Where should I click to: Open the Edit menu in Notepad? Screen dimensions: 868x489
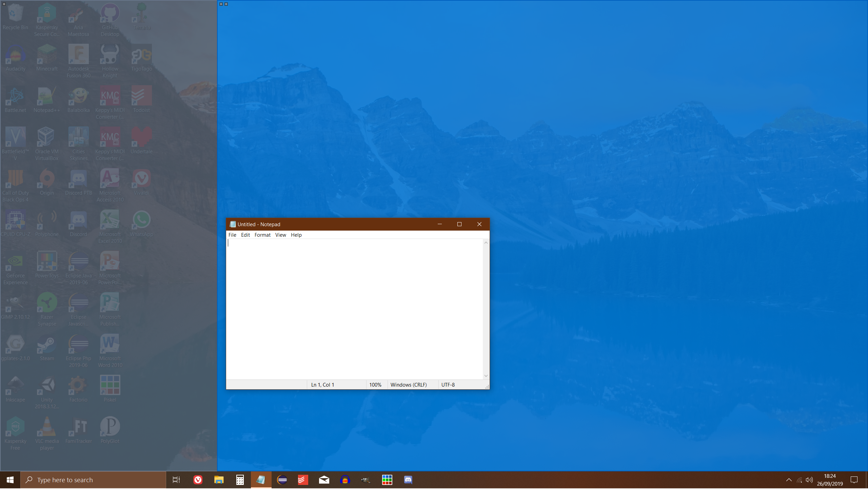point(245,235)
